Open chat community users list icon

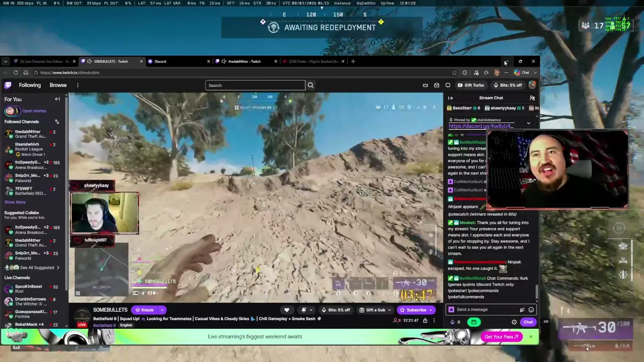(x=532, y=98)
